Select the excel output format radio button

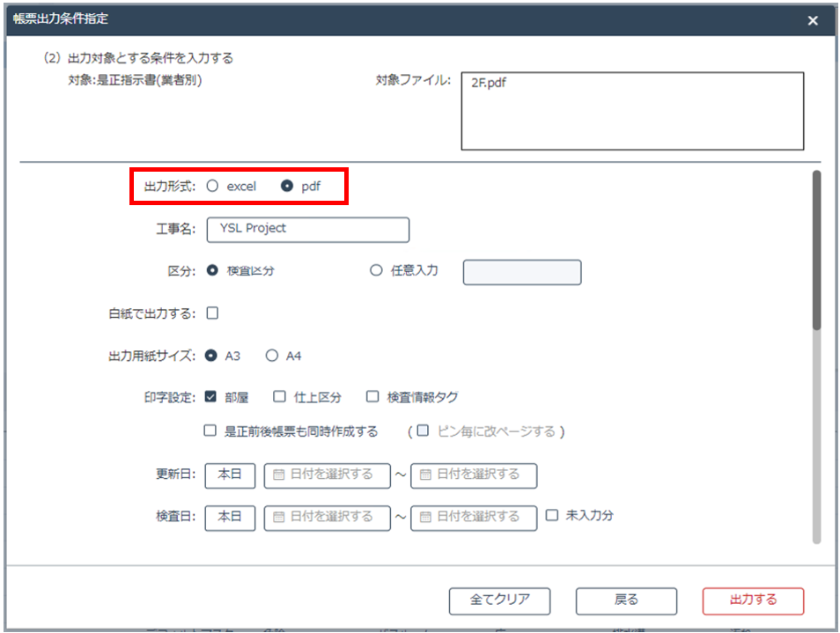coord(212,187)
